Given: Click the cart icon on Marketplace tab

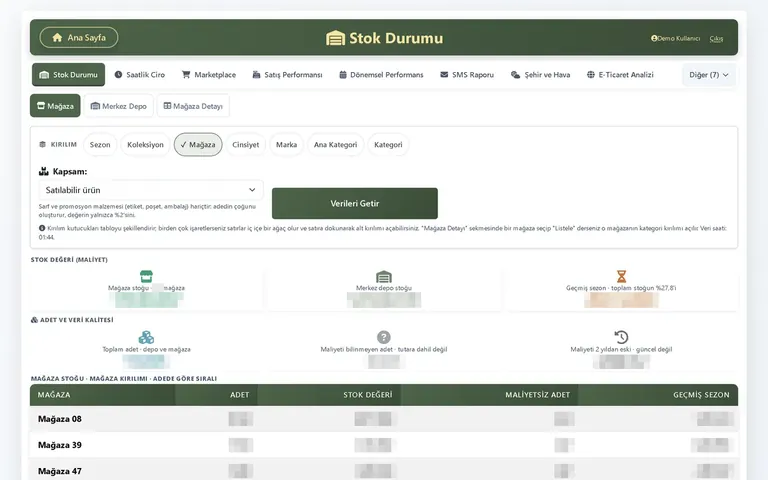Looking at the screenshot, I should 186,74.
